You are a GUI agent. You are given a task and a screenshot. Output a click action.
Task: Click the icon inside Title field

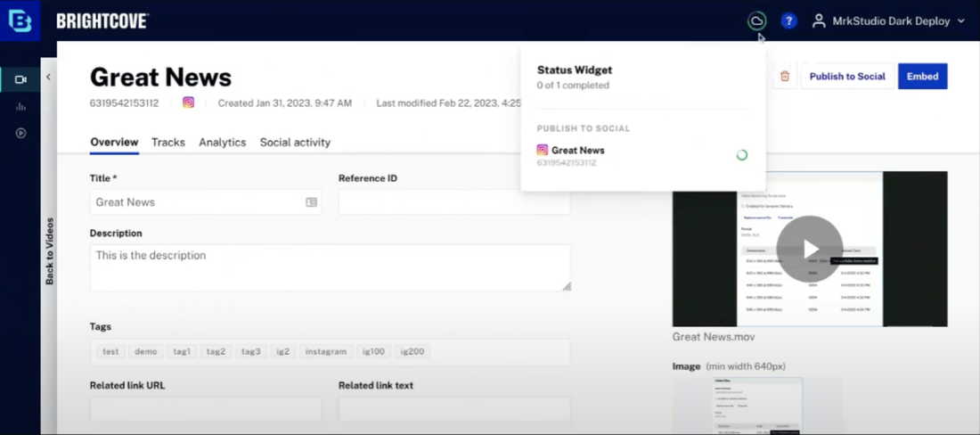[311, 202]
